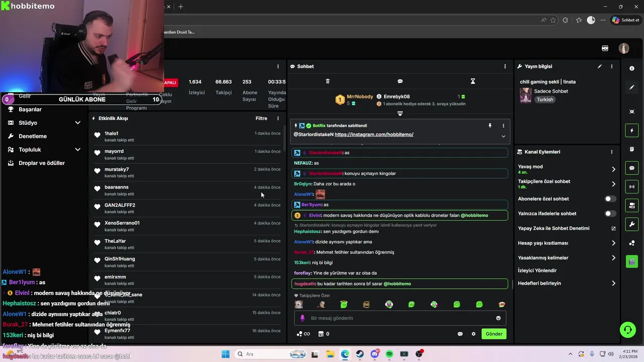Open Yayın bilgisi three-dot menu
644x362 pixels.
coord(612,66)
